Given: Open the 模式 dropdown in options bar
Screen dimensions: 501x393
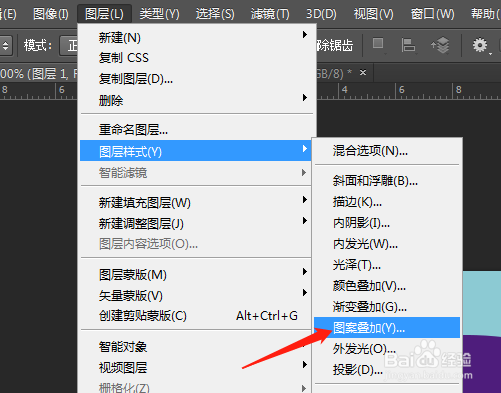Looking at the screenshot, I should pyautogui.click(x=69, y=45).
